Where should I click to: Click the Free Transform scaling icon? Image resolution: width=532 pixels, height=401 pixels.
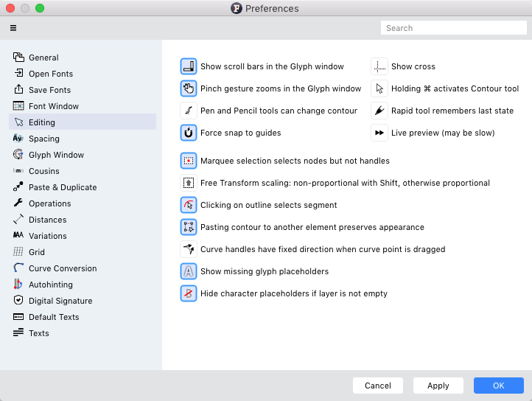[189, 183]
